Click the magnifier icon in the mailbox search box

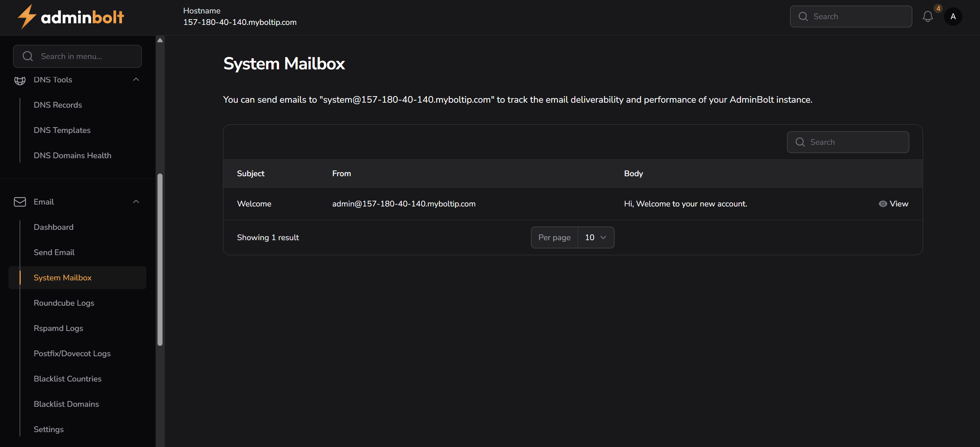click(800, 142)
